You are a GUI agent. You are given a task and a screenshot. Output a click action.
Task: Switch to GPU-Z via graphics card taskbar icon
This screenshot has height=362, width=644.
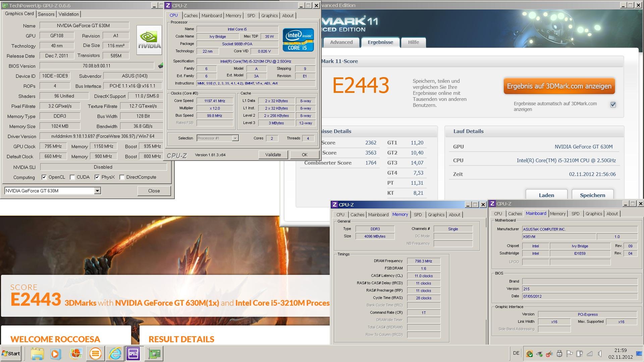point(154,354)
